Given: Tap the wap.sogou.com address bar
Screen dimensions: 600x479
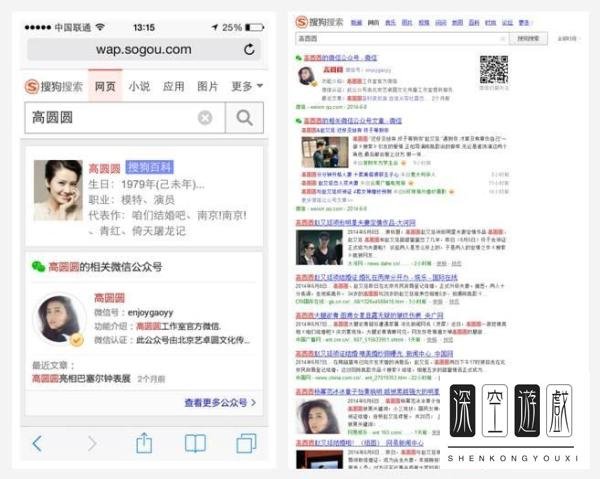Looking at the screenshot, I should [144, 49].
